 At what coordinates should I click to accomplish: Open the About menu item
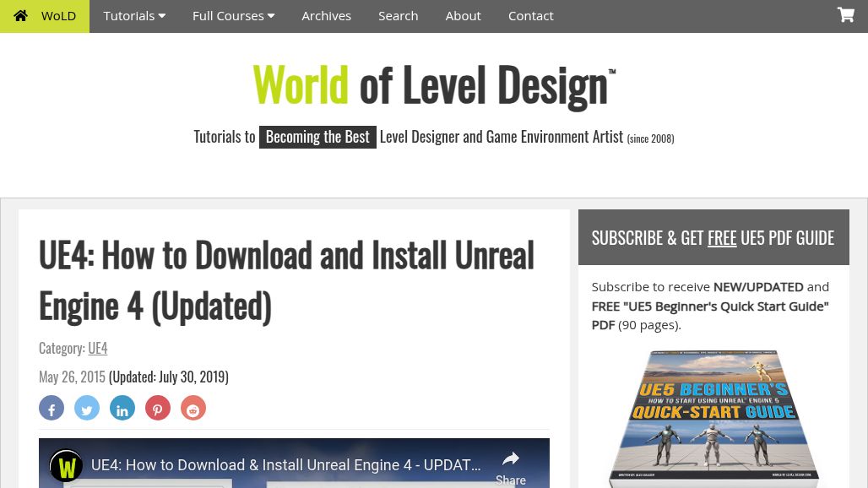[463, 16]
